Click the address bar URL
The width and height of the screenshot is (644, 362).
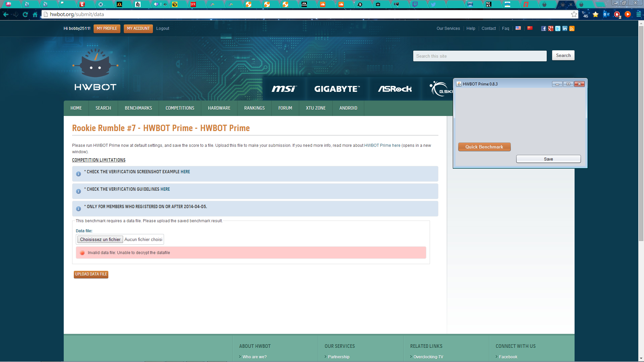tap(77, 14)
